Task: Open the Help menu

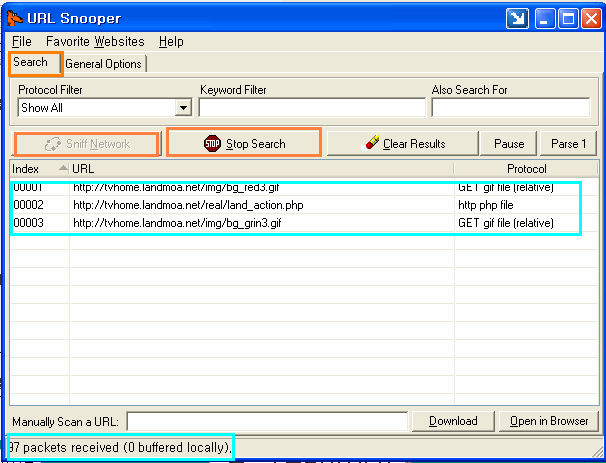Action: tap(171, 41)
